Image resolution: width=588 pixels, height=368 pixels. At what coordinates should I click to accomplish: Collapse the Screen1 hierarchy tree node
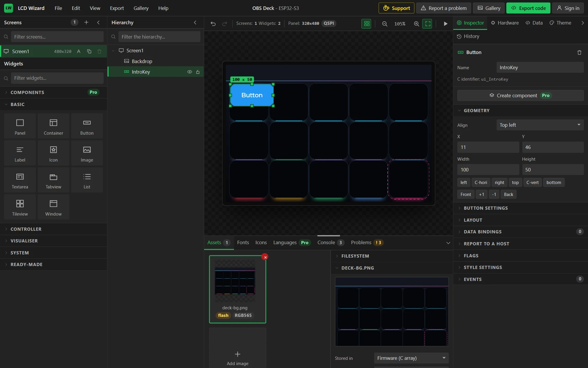[x=113, y=51]
